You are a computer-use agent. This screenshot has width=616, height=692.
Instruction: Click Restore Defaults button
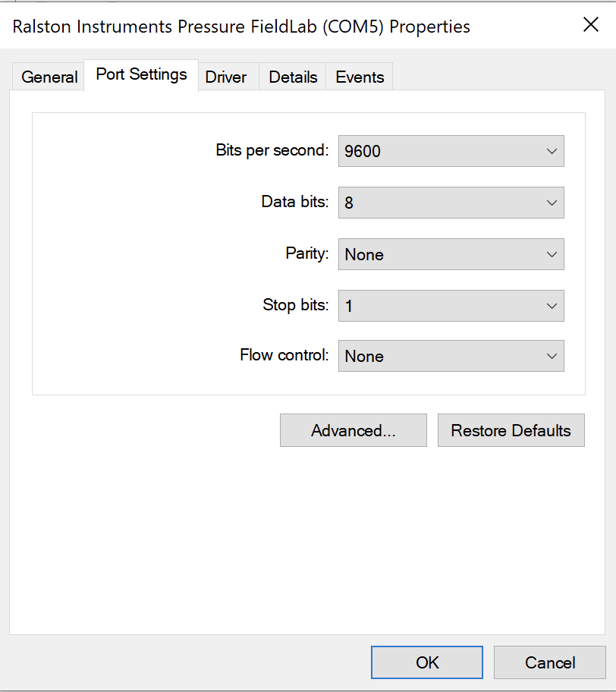(511, 430)
